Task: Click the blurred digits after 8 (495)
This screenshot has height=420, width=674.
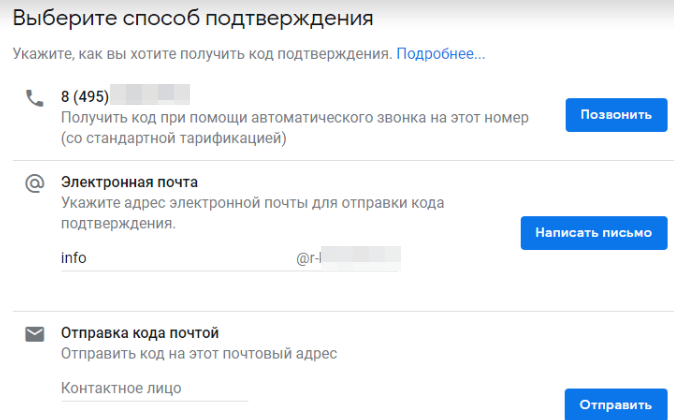Action: tap(150, 97)
